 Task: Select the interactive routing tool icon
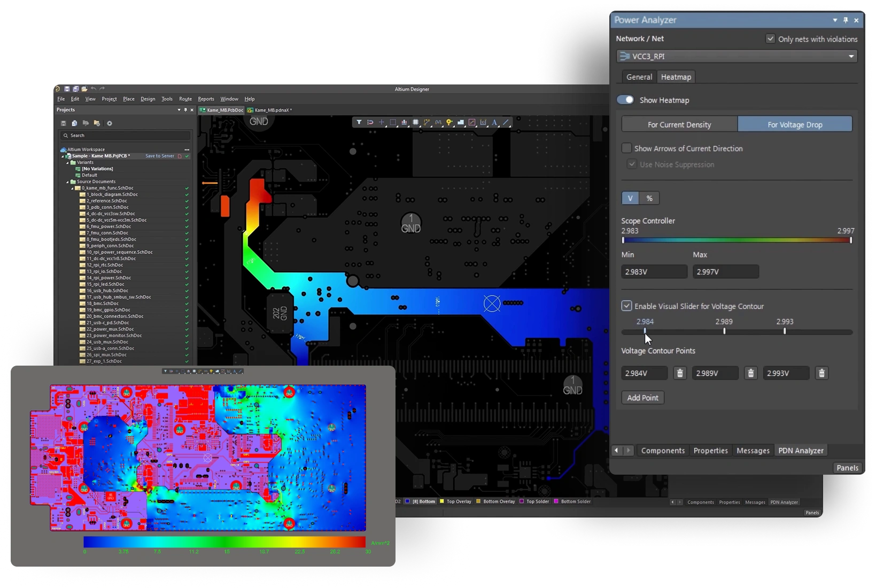click(427, 122)
